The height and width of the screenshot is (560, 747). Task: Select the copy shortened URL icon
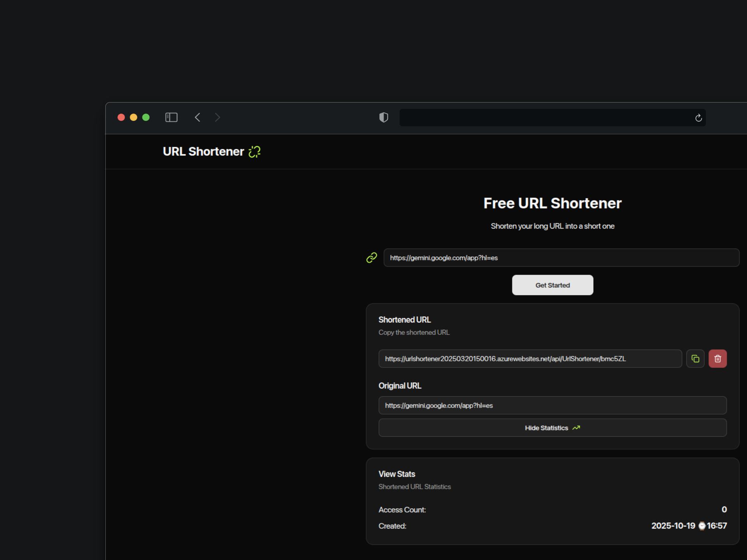[x=695, y=359]
